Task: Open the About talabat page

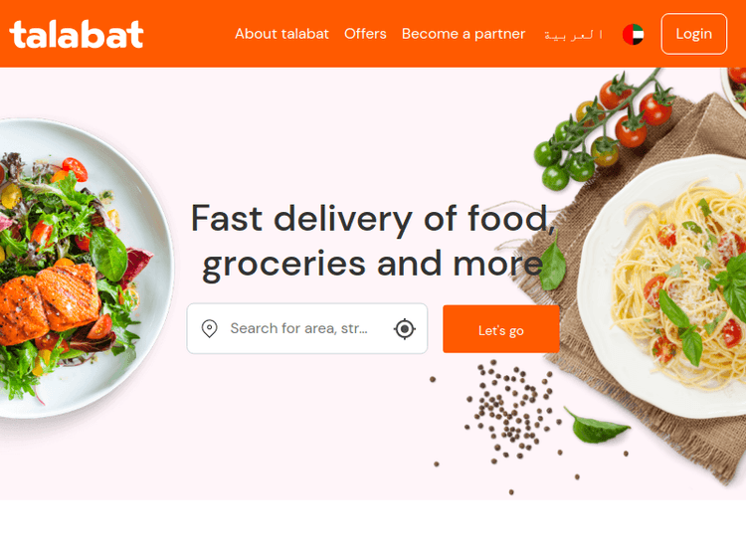Action: 281,34
